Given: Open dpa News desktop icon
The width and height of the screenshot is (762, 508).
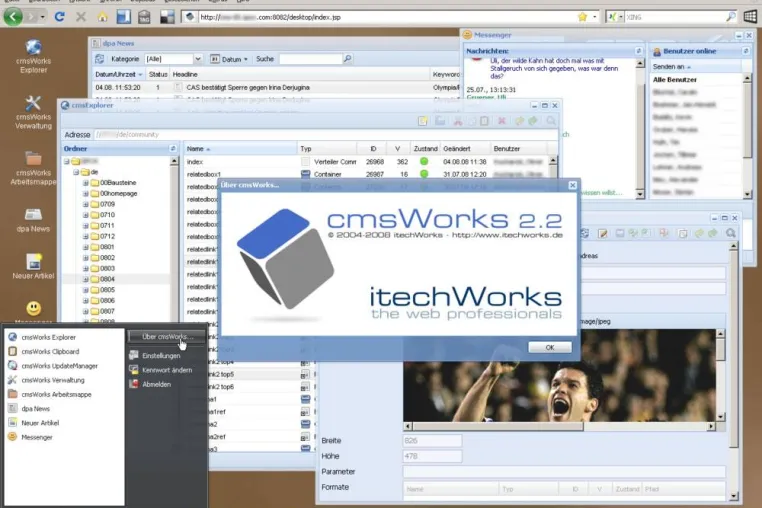Looking at the screenshot, I should [33, 220].
